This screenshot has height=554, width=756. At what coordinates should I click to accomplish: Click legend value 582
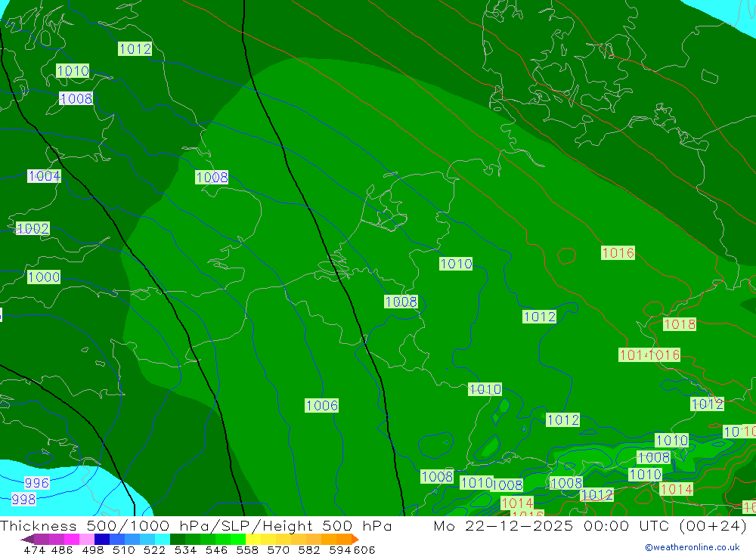[x=309, y=549]
